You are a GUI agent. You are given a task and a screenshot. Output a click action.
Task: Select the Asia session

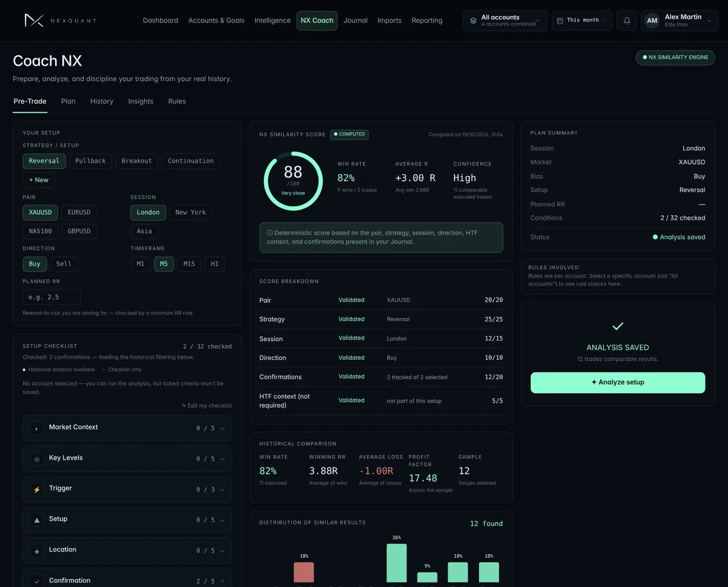144,231
